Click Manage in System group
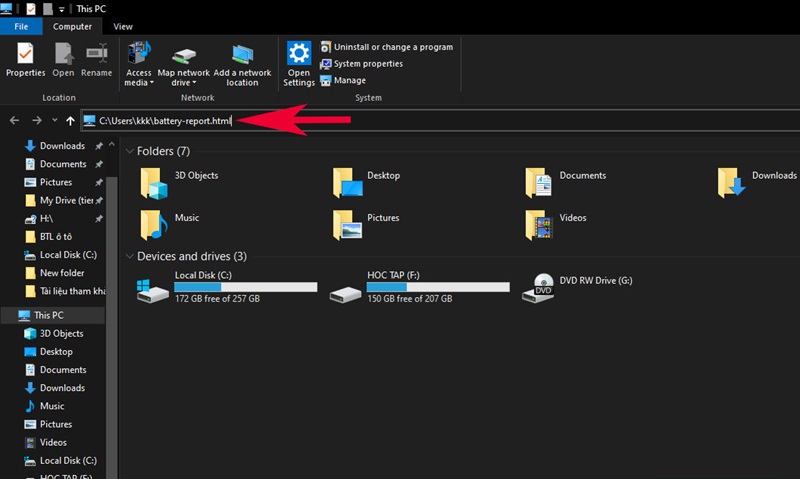The width and height of the screenshot is (800, 479). tap(343, 81)
